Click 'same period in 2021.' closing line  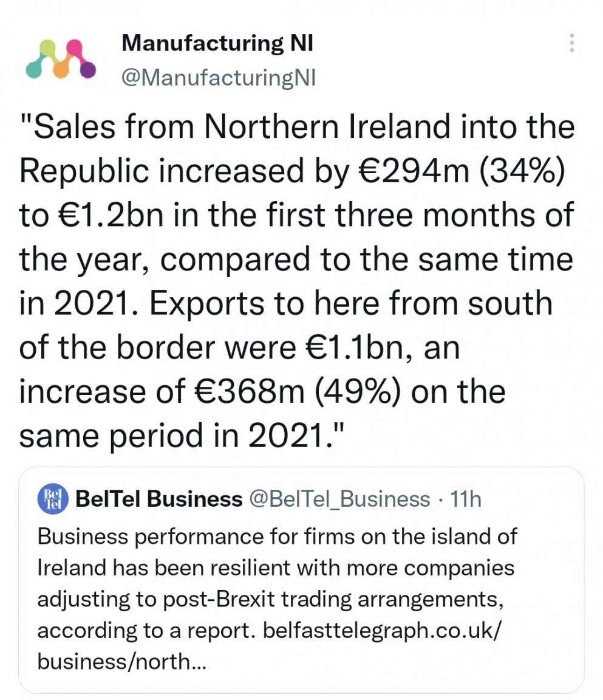182,436
